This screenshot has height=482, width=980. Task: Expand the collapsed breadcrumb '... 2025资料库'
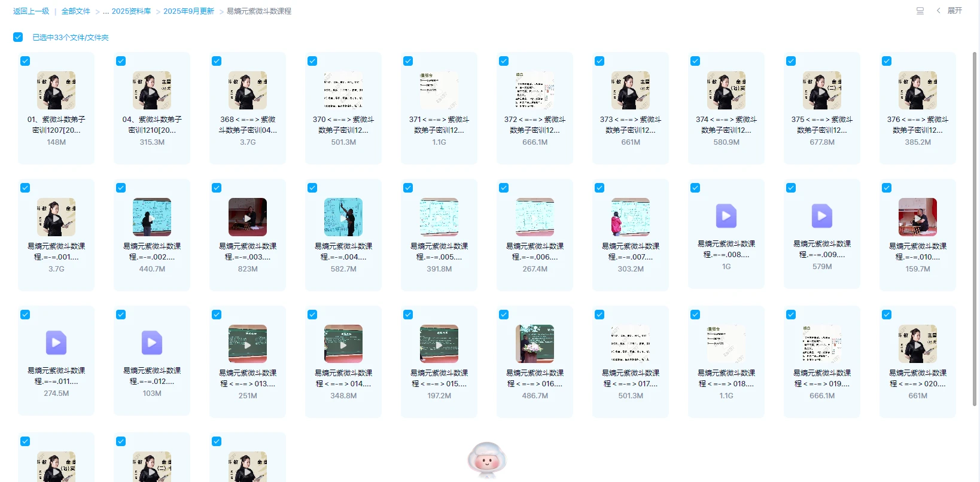click(127, 11)
